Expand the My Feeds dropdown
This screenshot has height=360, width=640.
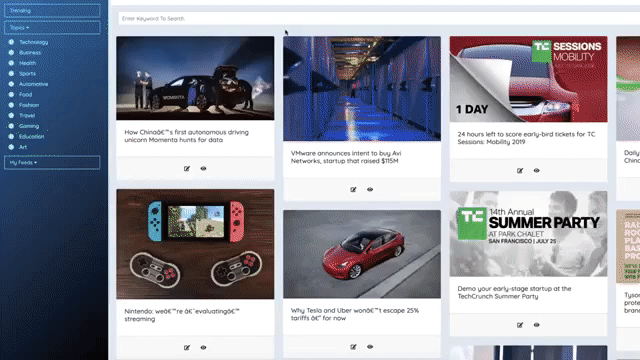click(x=52, y=162)
